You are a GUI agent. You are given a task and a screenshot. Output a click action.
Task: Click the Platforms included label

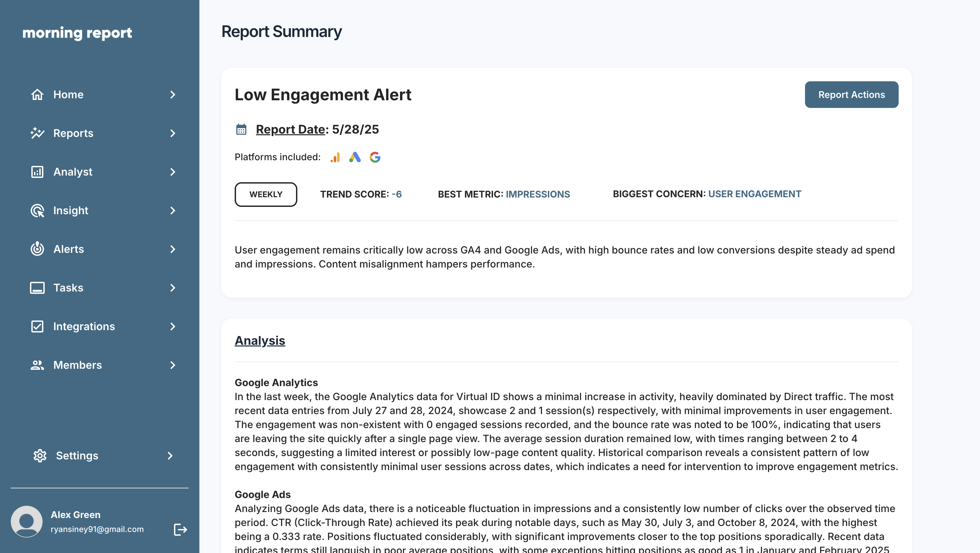click(x=278, y=157)
